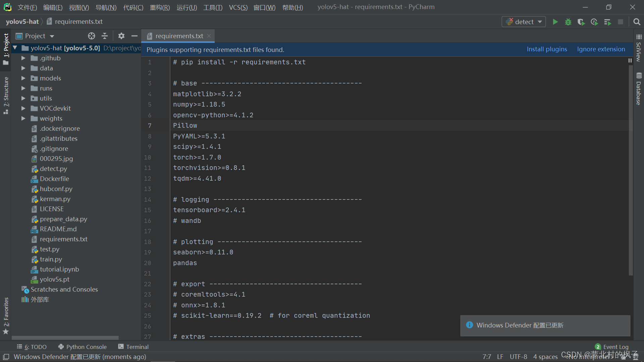This screenshot has width=644, height=362.
Task: Click yolov5-hat breadcrumb in navigation bar
Action: (x=22, y=21)
